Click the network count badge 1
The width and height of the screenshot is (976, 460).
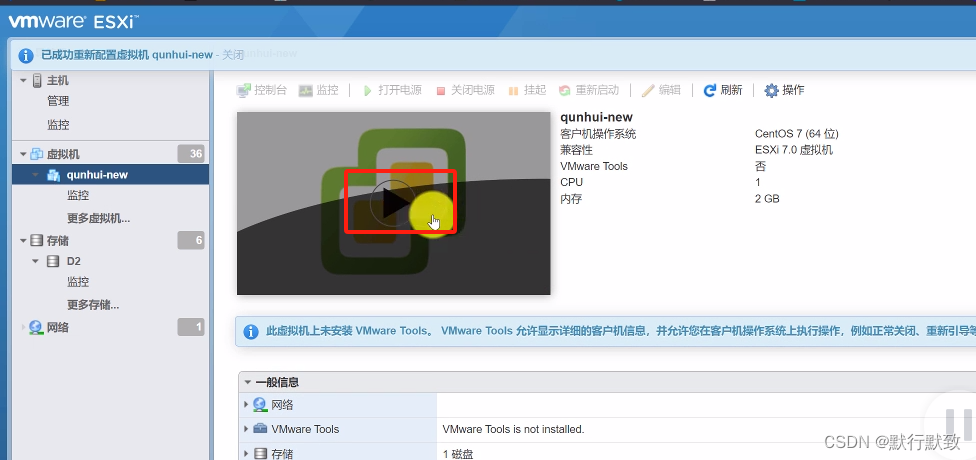point(191,327)
